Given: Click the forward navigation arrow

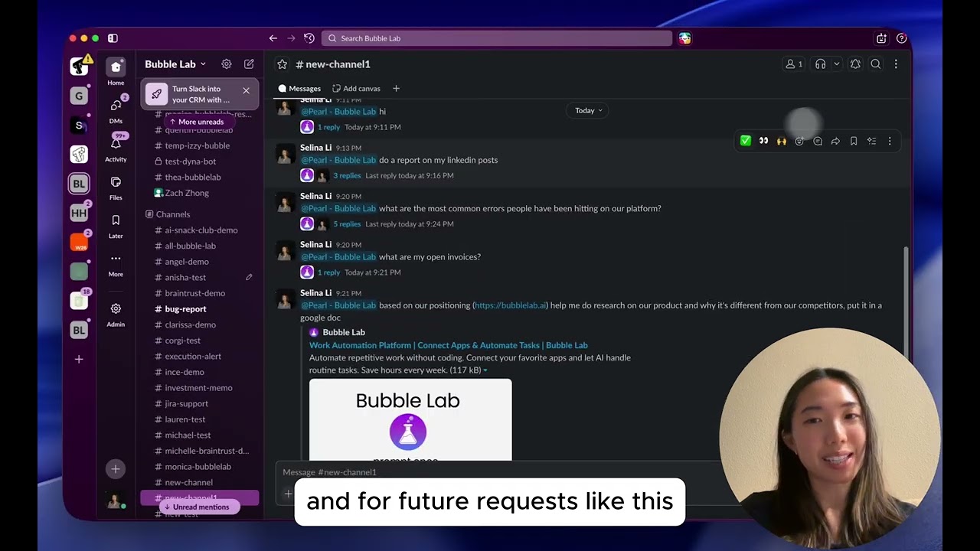Looking at the screenshot, I should pos(291,38).
